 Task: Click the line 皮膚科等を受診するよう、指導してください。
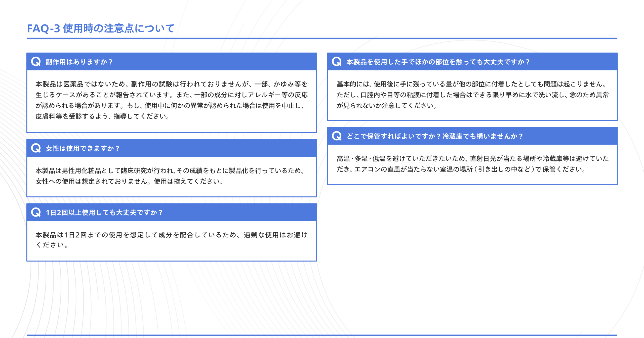[x=103, y=116]
